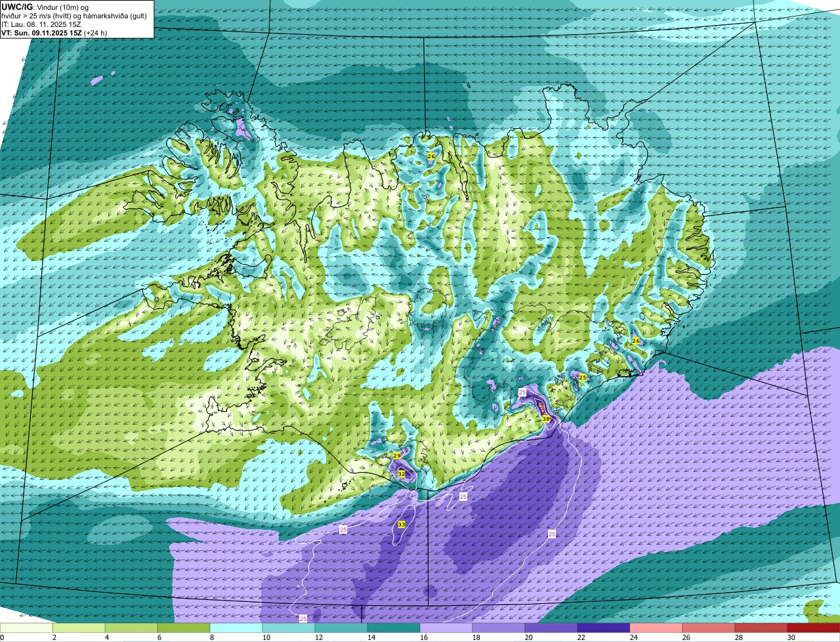
Task: Select the 'hviður > 25 m/s' description line
Action: [74, 15]
